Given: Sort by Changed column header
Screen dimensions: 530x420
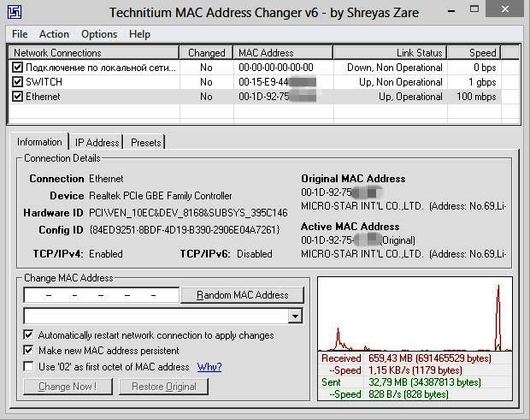Looking at the screenshot, I should pyautogui.click(x=206, y=53).
